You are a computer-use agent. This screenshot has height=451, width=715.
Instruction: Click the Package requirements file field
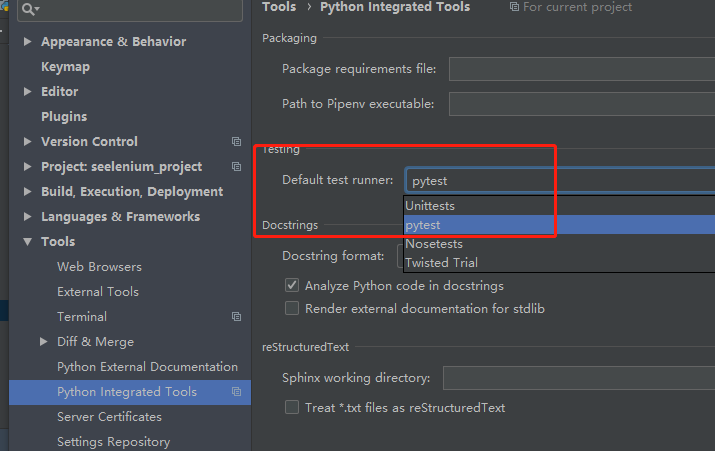(x=581, y=69)
